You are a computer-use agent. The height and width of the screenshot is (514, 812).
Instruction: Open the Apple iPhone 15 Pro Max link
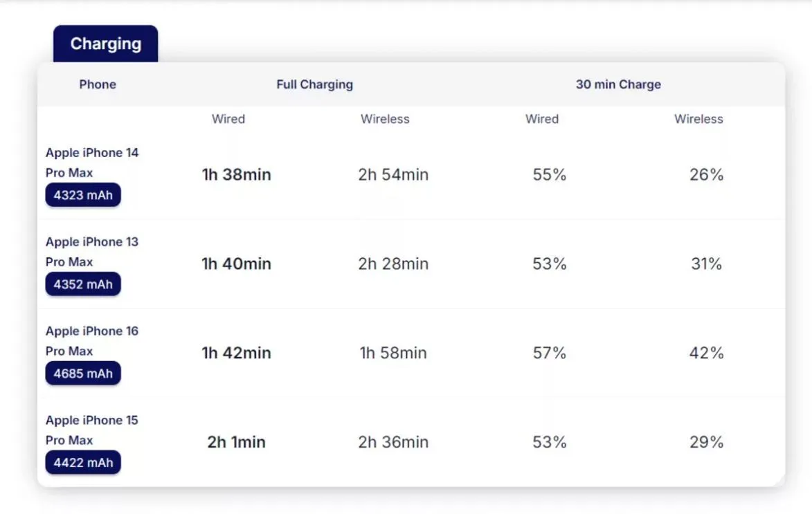pyautogui.click(x=91, y=430)
